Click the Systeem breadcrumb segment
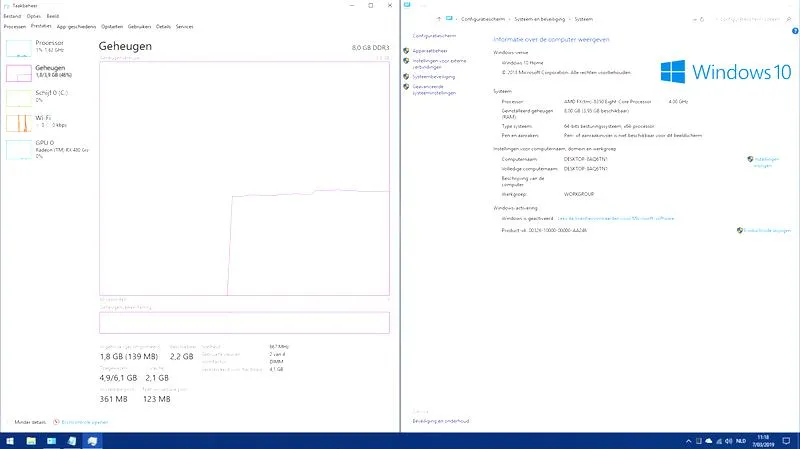Image resolution: width=800 pixels, height=449 pixels. pos(583,19)
